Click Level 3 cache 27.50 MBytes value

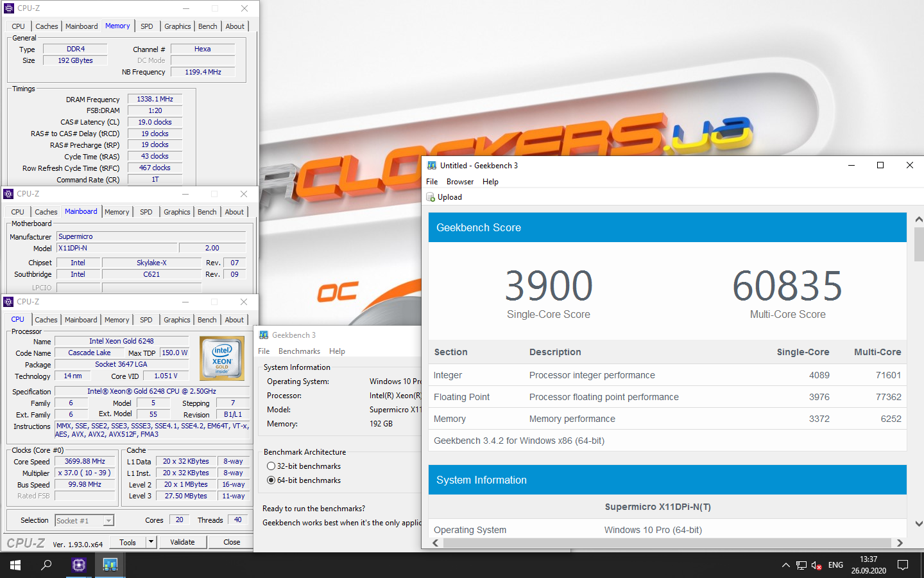(x=185, y=496)
